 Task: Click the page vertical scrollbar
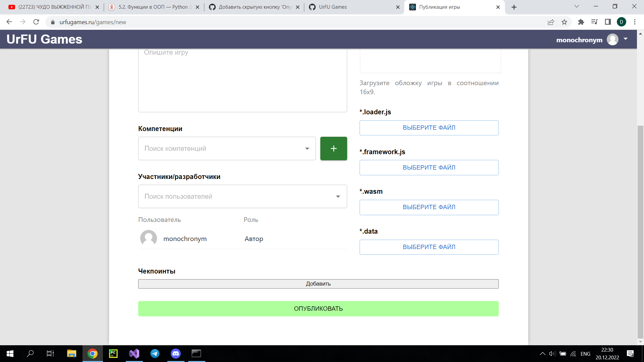[x=640, y=231]
